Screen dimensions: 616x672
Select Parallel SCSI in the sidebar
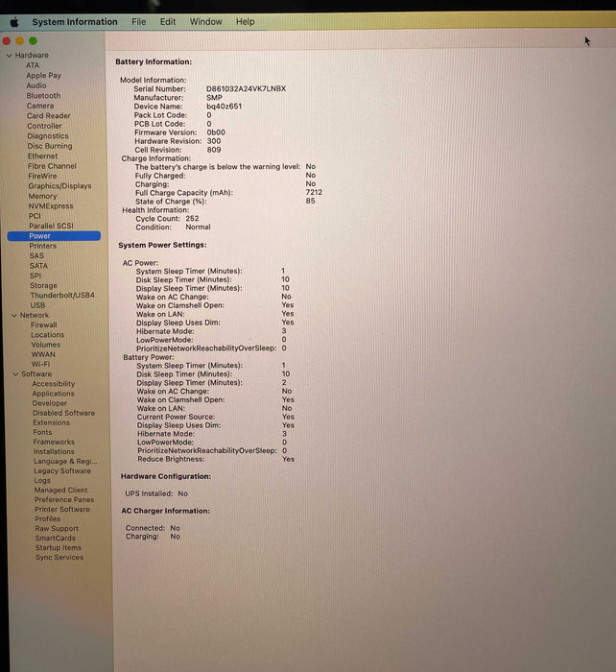[x=51, y=226]
